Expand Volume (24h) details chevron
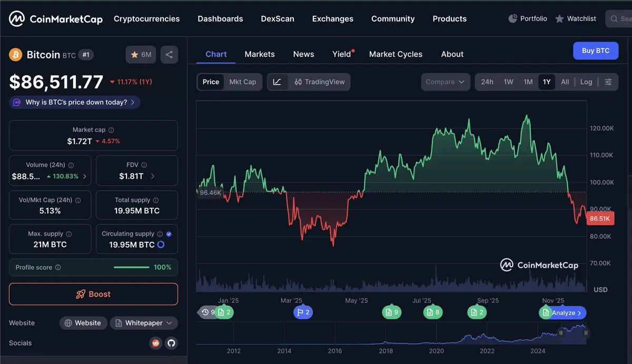Viewport: 632px width, 364px height. click(85, 176)
